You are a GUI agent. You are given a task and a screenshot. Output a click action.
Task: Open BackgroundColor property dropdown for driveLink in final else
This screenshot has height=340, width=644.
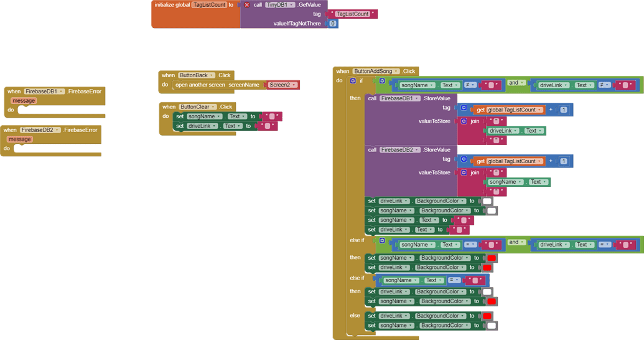tap(440, 316)
